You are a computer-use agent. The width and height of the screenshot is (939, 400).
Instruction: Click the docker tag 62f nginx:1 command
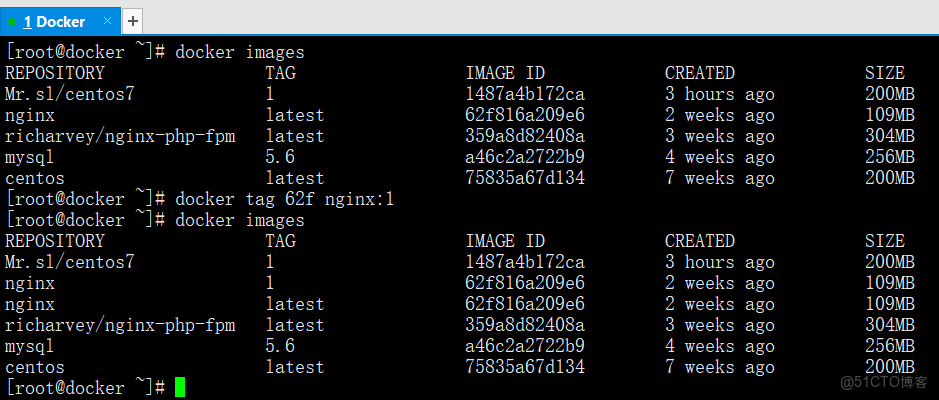pos(285,199)
